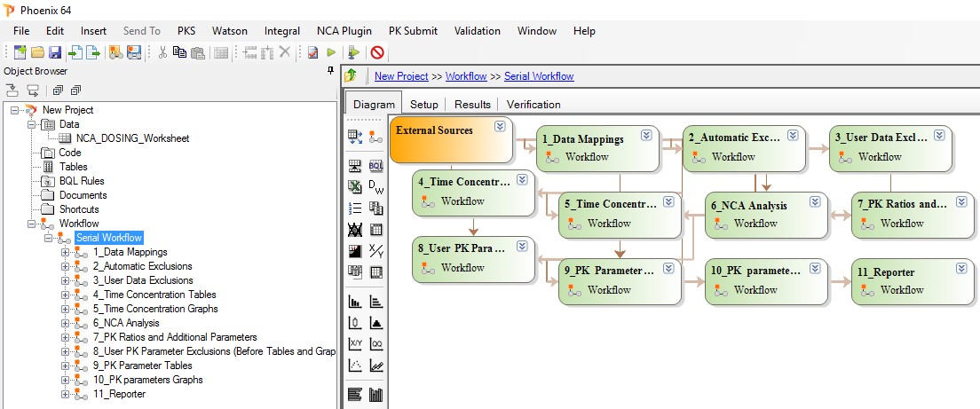Select the Diagram tab
The image size is (980, 409).
coord(375,105)
